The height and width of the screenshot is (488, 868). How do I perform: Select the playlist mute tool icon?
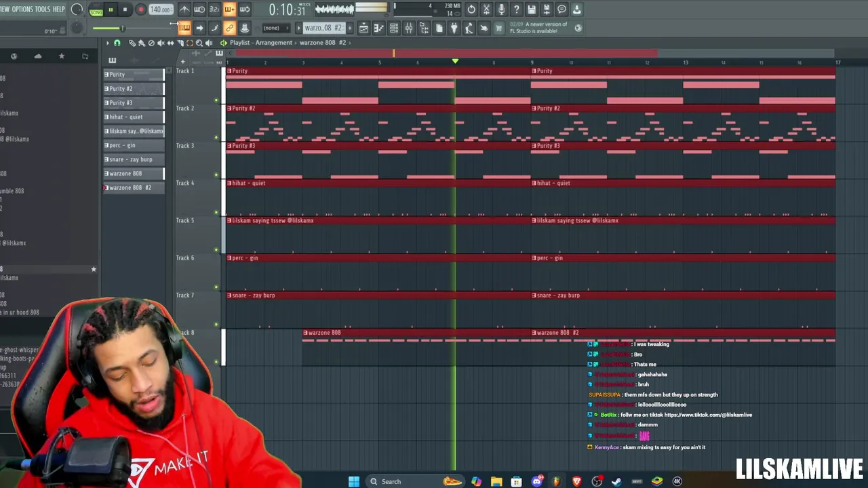161,43
